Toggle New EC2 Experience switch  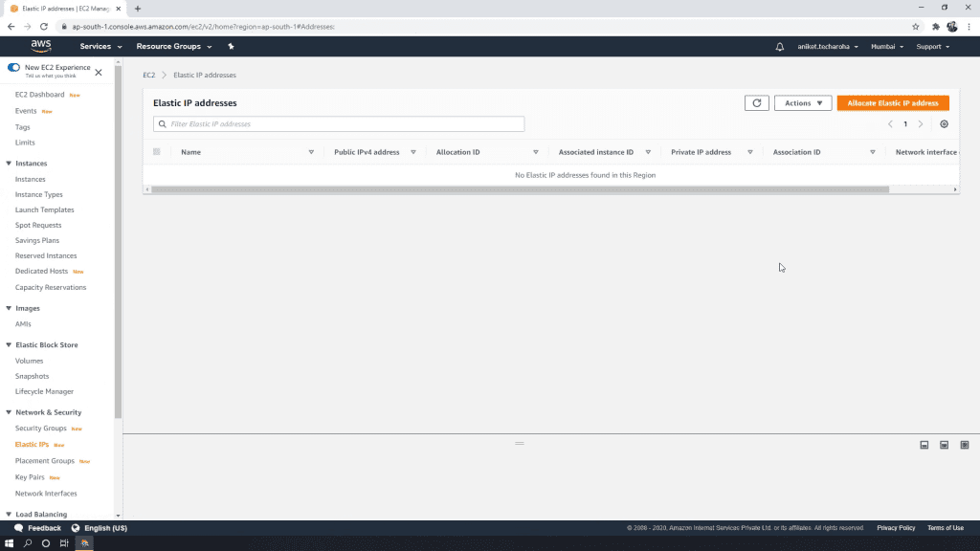click(x=13, y=68)
